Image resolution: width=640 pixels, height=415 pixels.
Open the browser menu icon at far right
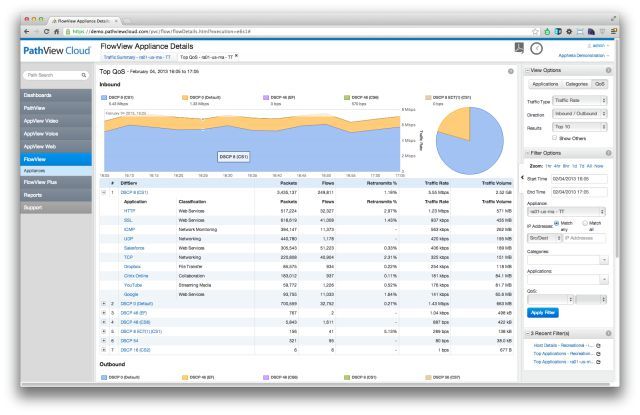click(x=613, y=31)
